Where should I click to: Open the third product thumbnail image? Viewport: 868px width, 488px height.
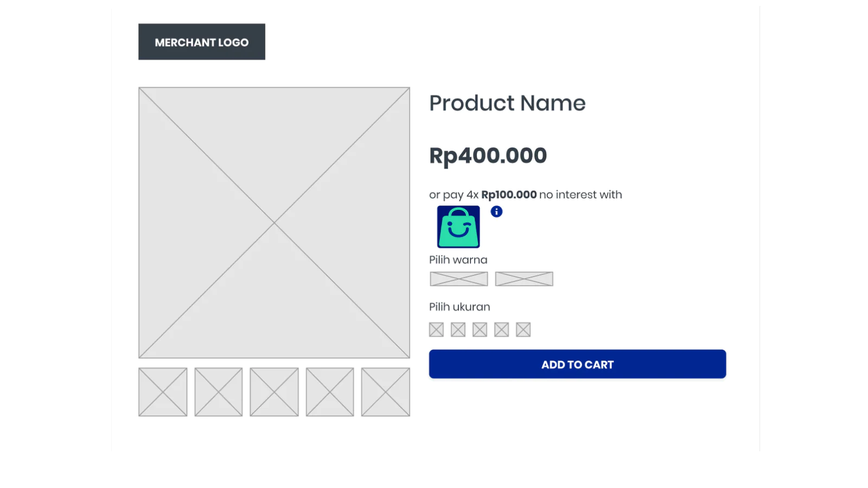[274, 392]
